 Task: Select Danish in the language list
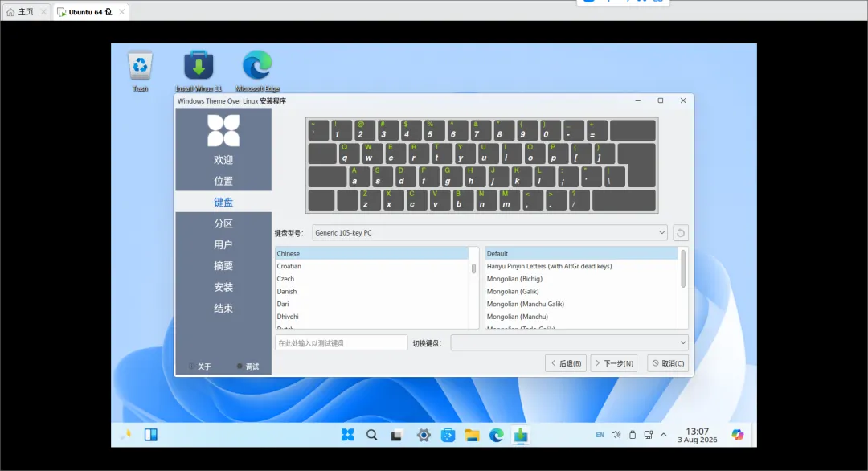372,292
